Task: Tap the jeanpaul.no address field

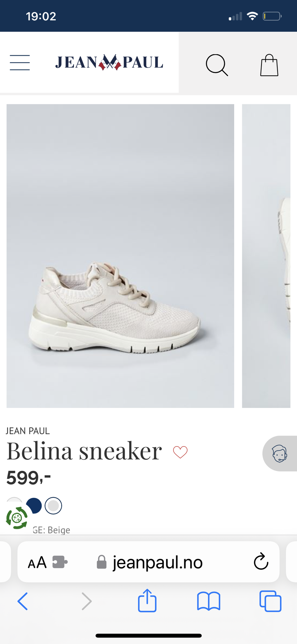Action: 150,562
